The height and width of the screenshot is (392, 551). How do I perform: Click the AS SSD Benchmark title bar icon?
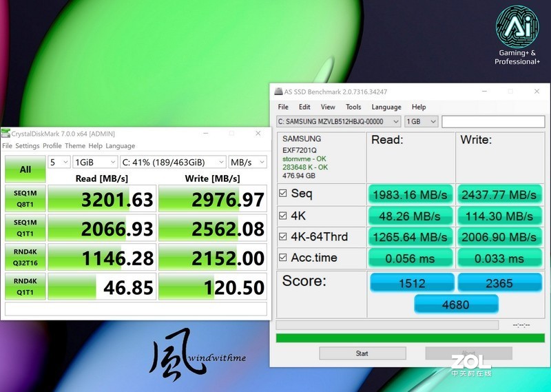(278, 92)
